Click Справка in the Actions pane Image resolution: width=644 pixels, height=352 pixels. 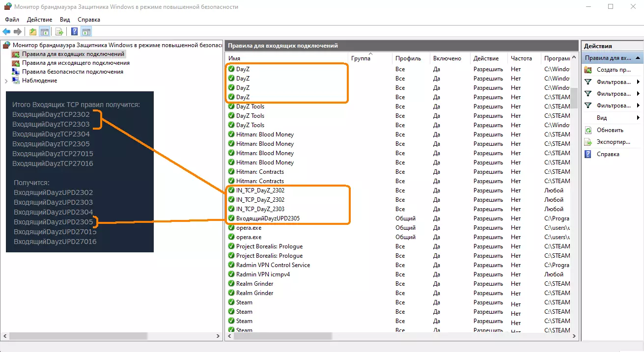(608, 154)
